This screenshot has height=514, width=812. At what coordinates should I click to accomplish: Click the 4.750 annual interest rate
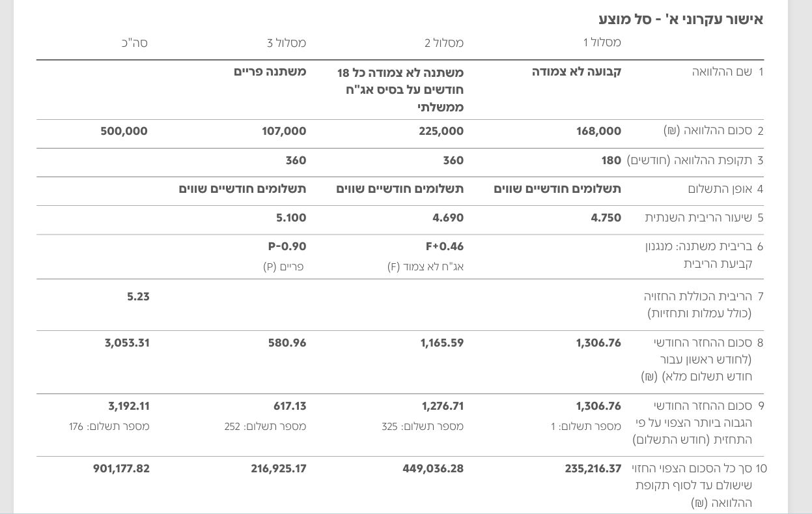click(x=606, y=218)
